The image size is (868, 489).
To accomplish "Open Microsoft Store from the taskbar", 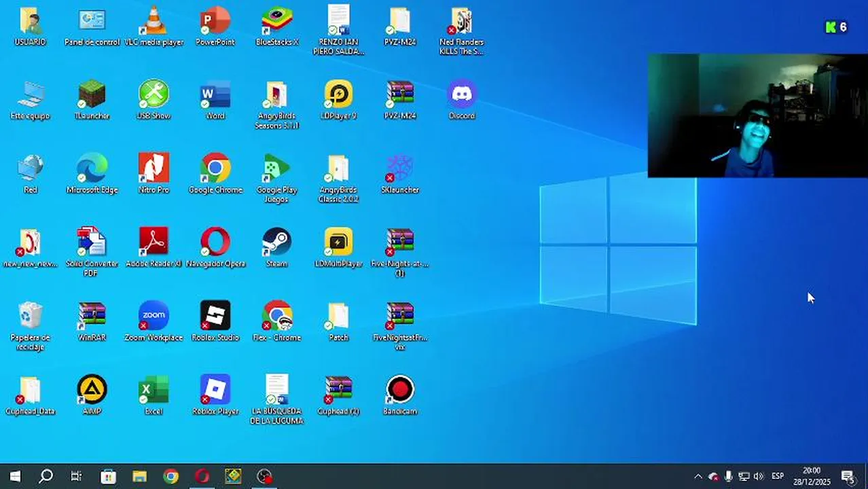I will coord(109,476).
